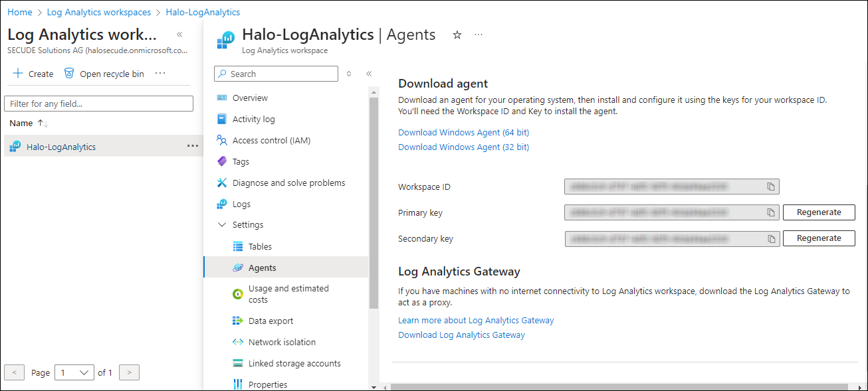Viewport: 868px width, 391px height.
Task: Click the Filter for any field input
Action: pos(98,104)
